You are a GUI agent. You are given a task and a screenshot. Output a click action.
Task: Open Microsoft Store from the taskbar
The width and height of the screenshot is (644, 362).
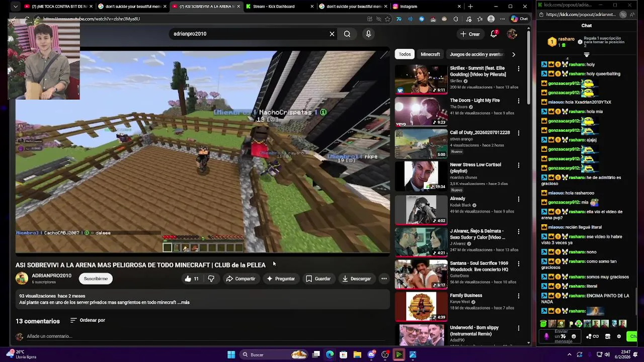pos(343,354)
